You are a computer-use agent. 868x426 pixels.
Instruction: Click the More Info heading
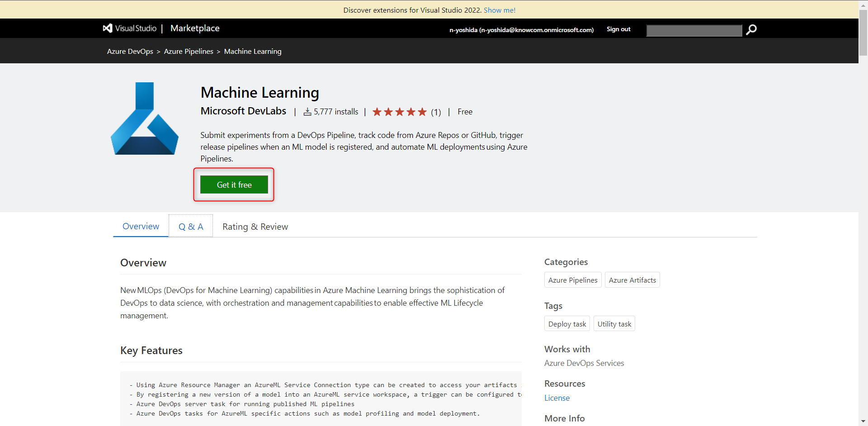[565, 418]
